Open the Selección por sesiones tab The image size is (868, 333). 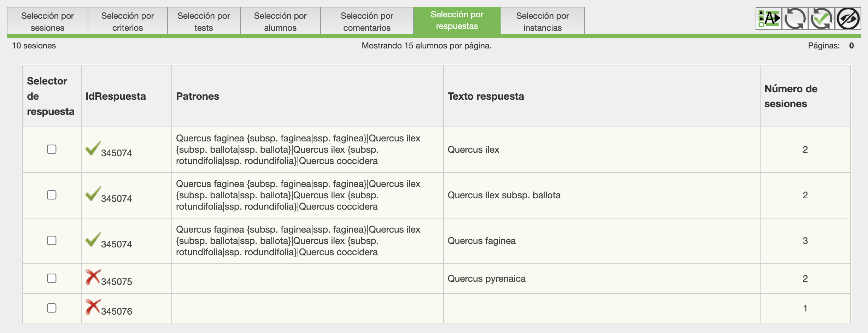(x=47, y=22)
